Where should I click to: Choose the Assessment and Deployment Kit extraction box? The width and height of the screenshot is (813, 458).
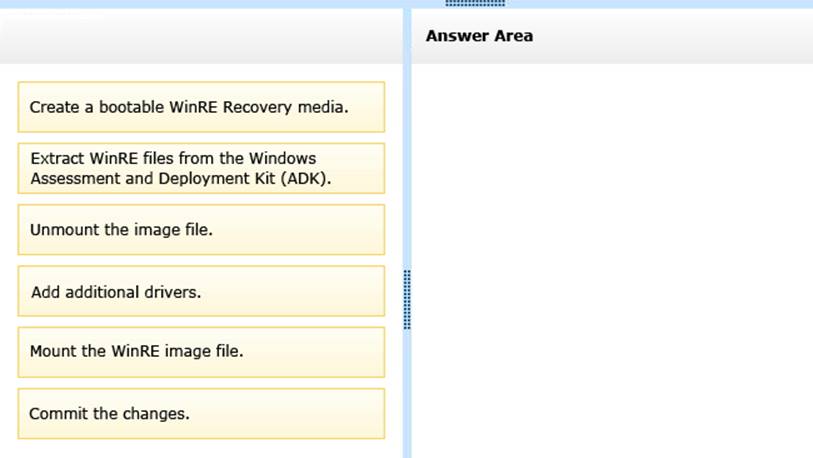200,169
